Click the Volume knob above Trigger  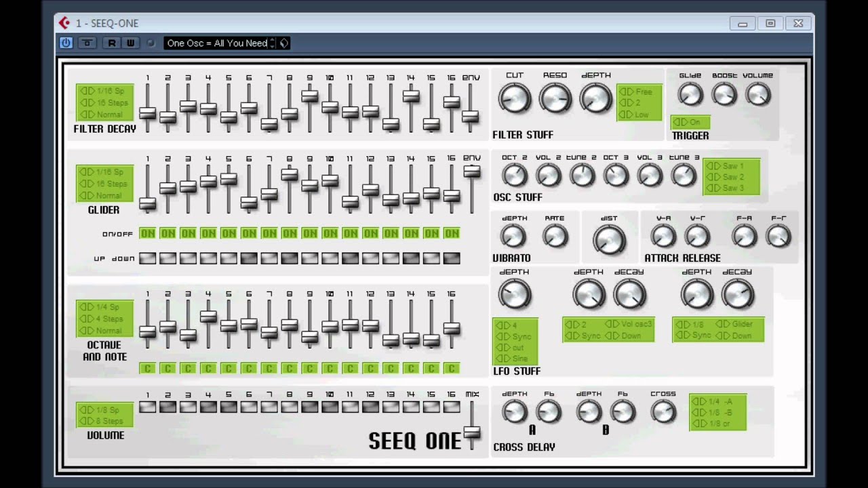758,94
